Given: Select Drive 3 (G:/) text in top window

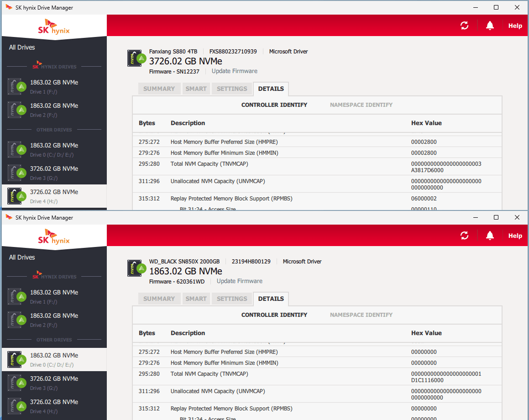Looking at the screenshot, I should point(44,178).
